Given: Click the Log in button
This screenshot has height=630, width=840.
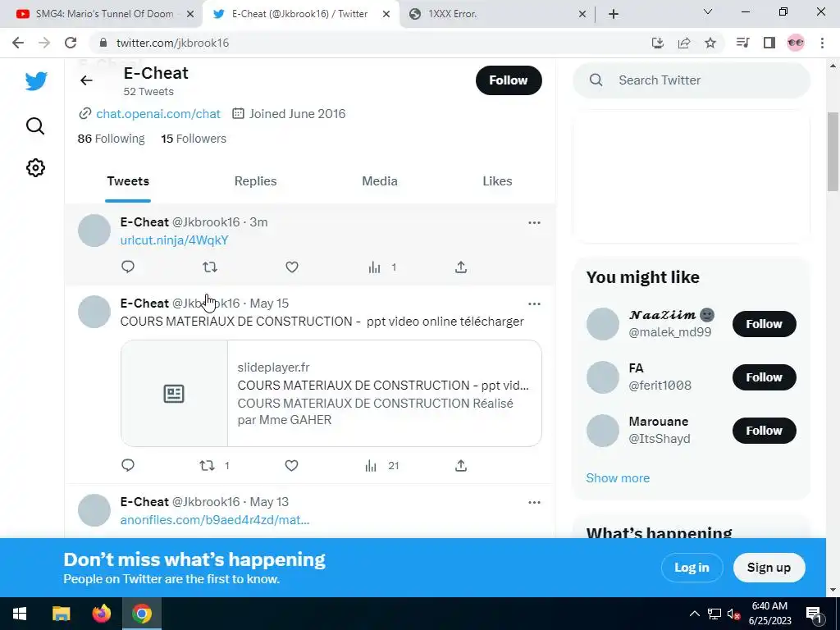Looking at the screenshot, I should (x=692, y=568).
